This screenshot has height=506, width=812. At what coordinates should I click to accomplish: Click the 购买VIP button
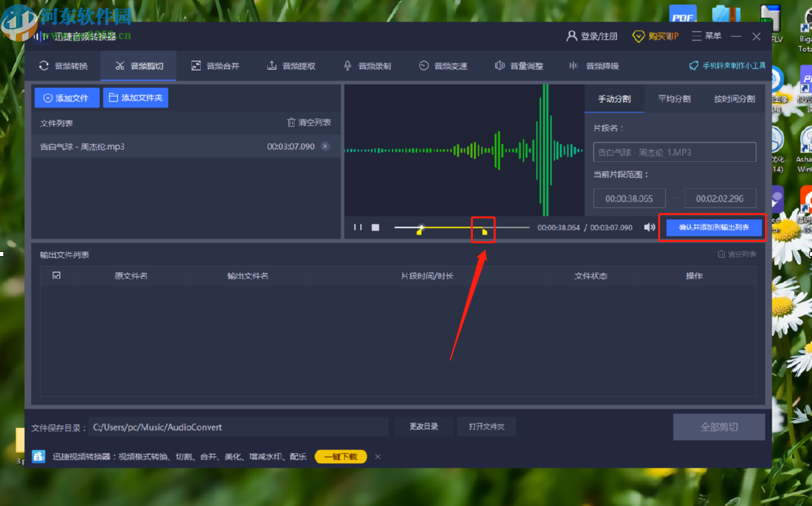[656, 36]
